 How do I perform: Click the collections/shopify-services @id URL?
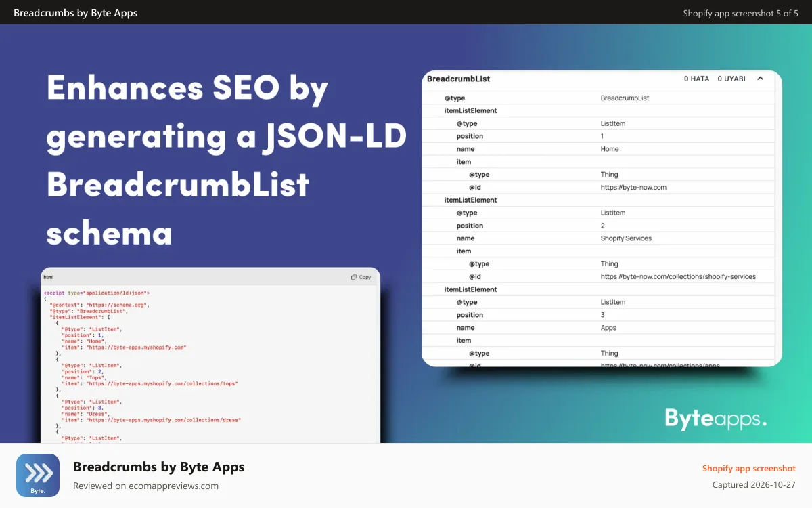pyautogui.click(x=678, y=276)
